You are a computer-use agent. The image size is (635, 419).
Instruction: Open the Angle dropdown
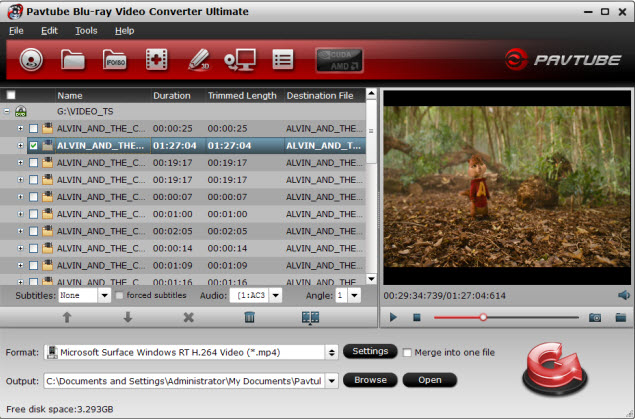[354, 296]
